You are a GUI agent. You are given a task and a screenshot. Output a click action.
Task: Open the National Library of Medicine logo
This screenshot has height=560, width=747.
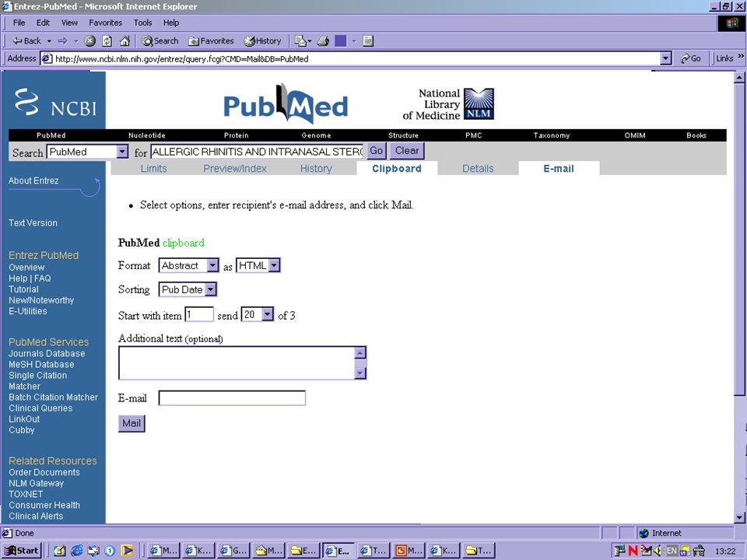[448, 103]
